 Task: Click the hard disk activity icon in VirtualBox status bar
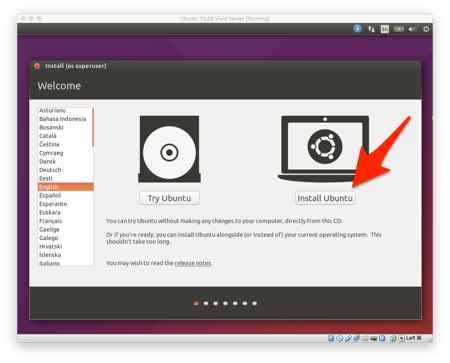click(x=331, y=338)
